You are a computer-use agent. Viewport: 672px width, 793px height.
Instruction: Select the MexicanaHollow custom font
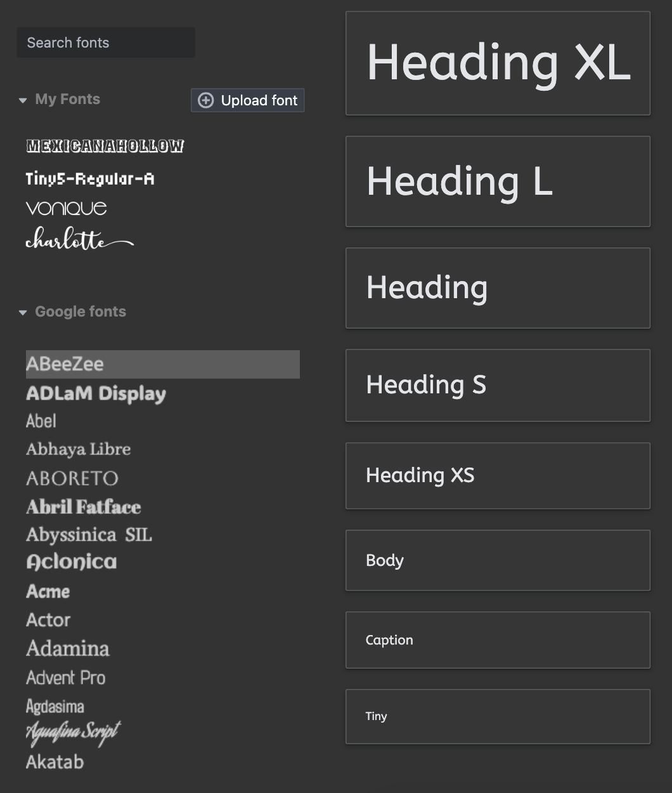tap(105, 146)
